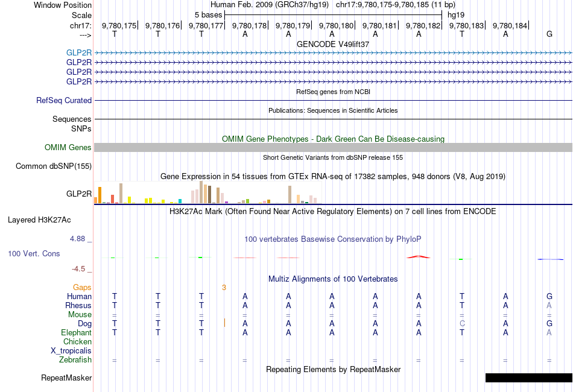This screenshot has width=573, height=392.
Task: Click the 100 vertebrates Basewise Conservation title
Action: 333,239
